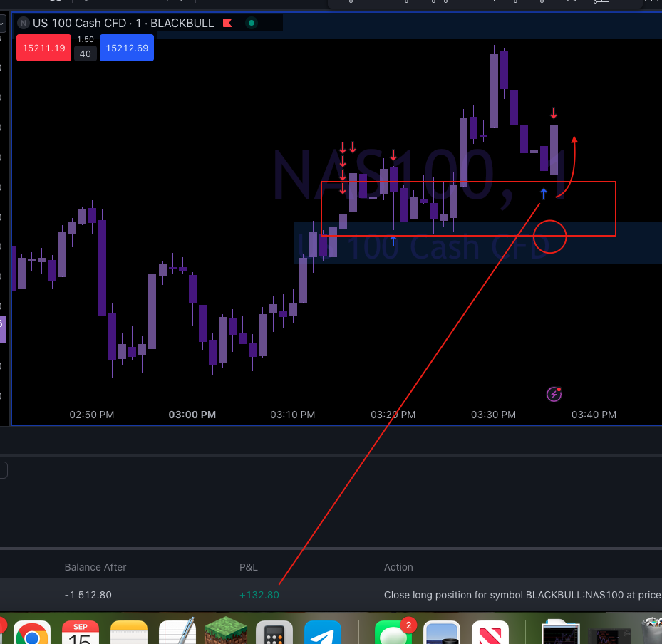Image resolution: width=662 pixels, height=644 pixels.
Task: Toggle the red flag next to BLACKBULL
Action: point(227,23)
